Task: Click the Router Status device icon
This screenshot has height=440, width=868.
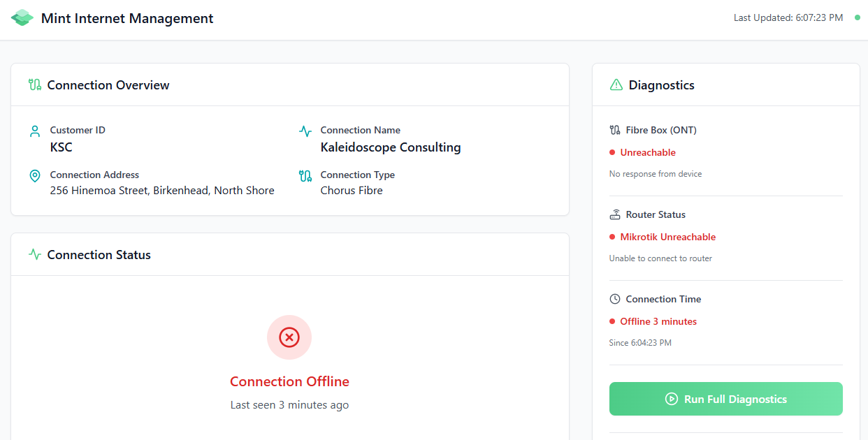Action: 615,214
